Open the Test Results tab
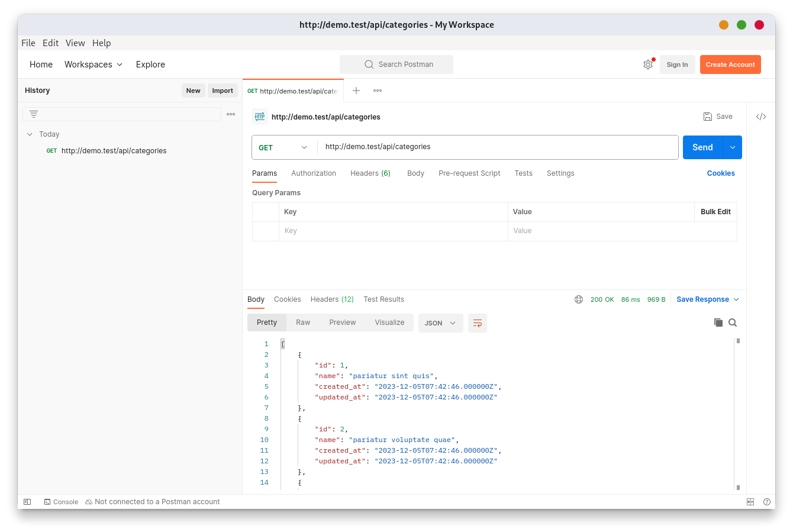Viewport: 793px width, 532px height. coord(383,299)
